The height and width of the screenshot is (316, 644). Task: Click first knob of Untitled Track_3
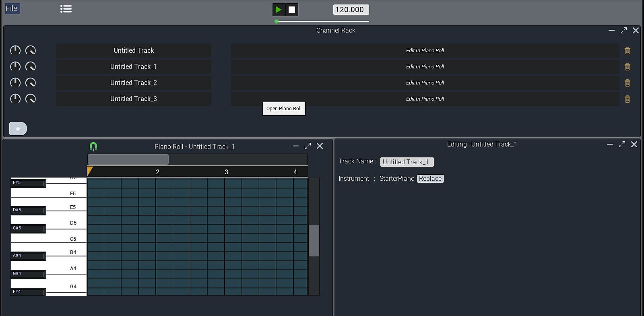(x=15, y=99)
